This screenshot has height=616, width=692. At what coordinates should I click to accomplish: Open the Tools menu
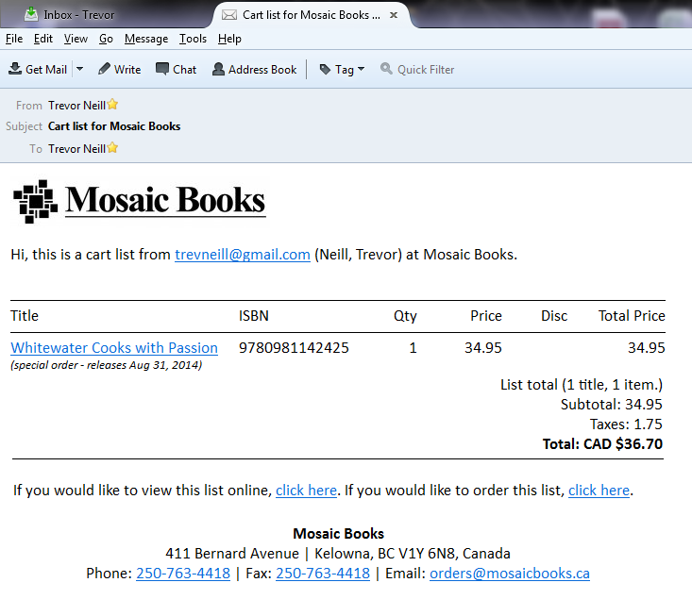(193, 39)
